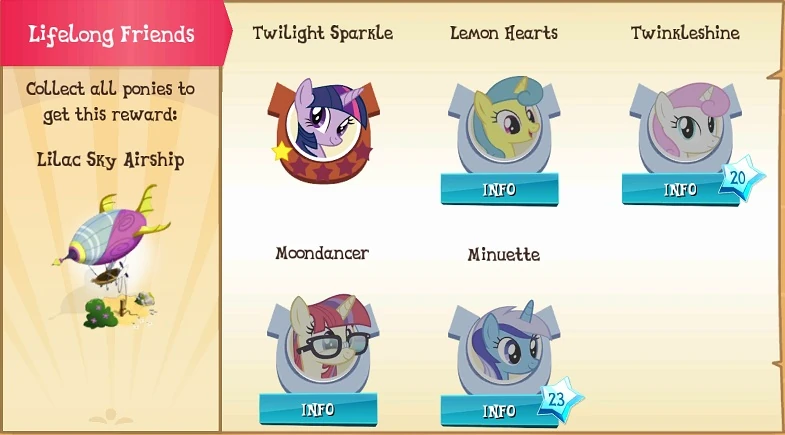Tap the Lilac Sky Airship reward image
This screenshot has height=435, width=785.
113,256
